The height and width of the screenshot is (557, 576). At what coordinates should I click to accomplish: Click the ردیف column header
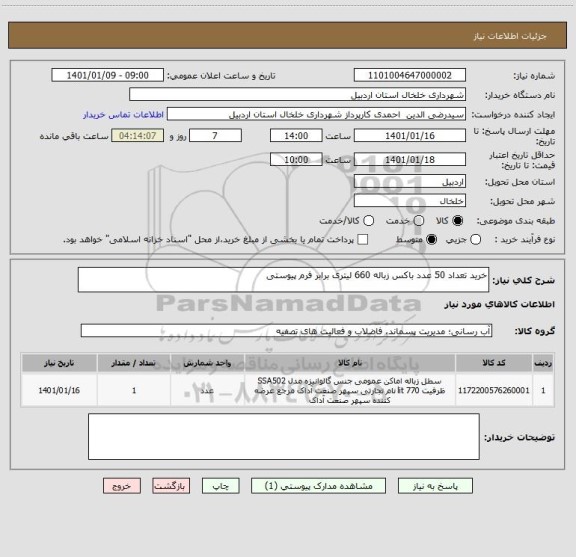(x=543, y=363)
